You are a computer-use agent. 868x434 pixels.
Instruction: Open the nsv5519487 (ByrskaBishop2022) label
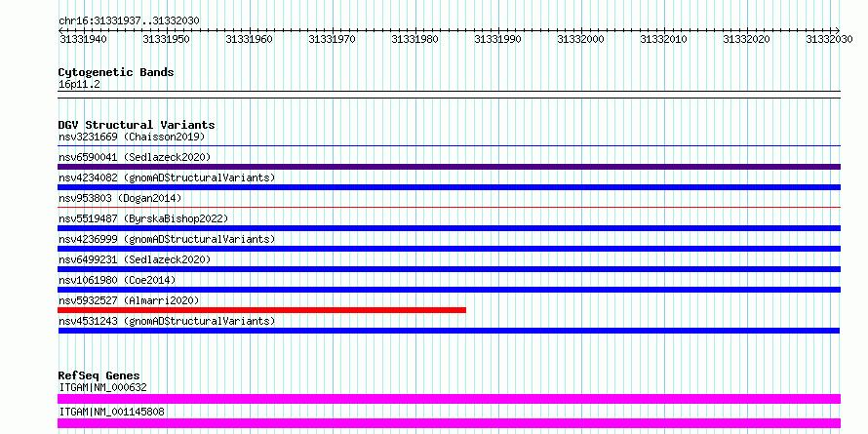(143, 218)
